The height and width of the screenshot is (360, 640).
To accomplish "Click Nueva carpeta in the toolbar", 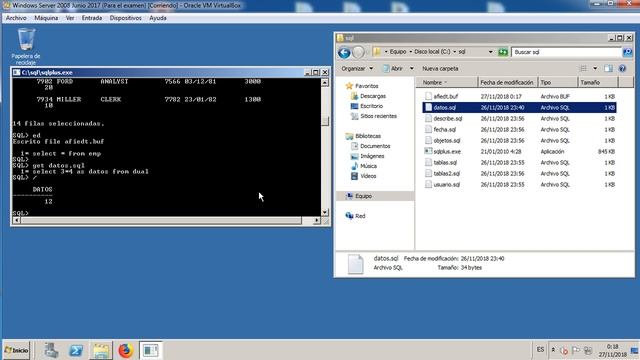I will tap(440, 69).
